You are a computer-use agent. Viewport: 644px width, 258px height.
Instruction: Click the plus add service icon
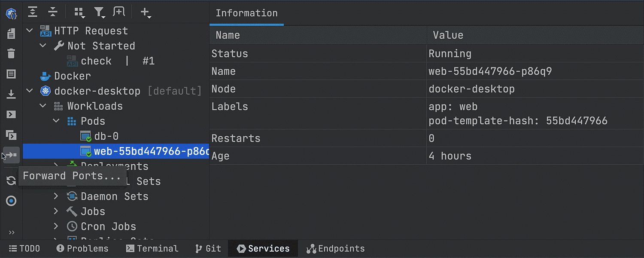click(x=145, y=12)
